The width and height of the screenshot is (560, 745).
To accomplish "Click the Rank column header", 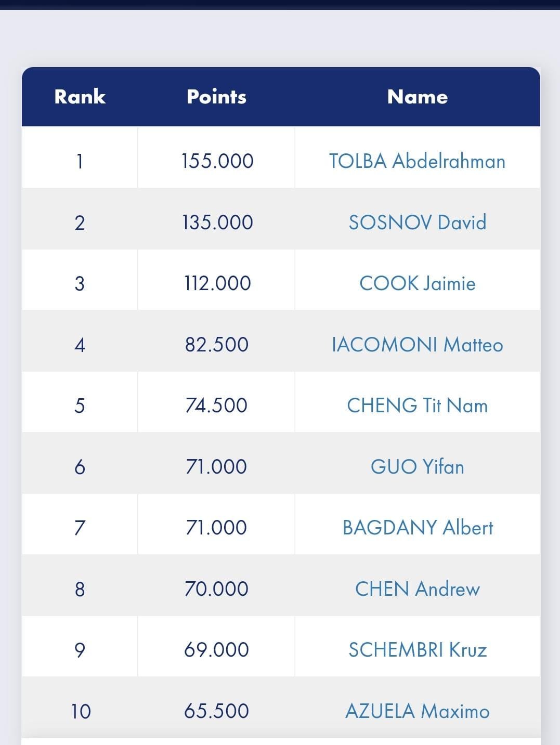I will [x=80, y=97].
